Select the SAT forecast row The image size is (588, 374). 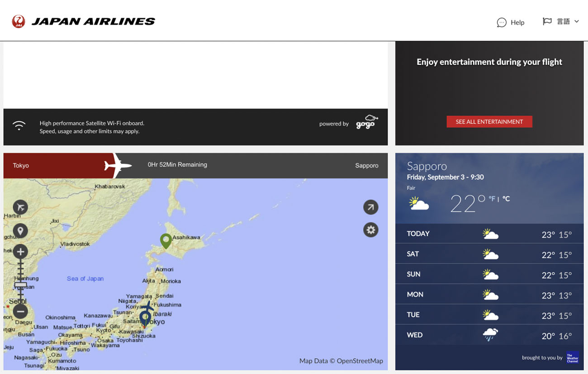pyautogui.click(x=489, y=254)
